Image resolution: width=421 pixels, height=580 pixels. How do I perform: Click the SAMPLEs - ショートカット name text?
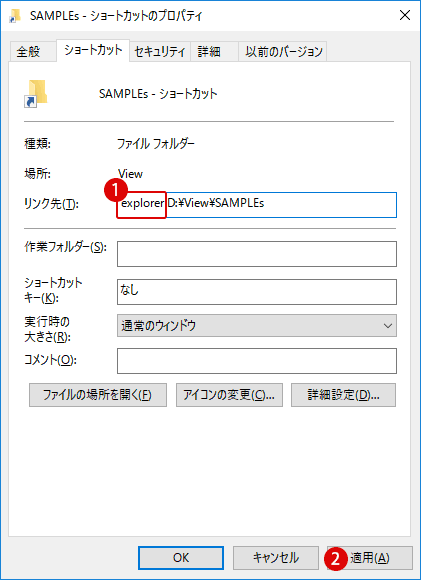tap(158, 94)
